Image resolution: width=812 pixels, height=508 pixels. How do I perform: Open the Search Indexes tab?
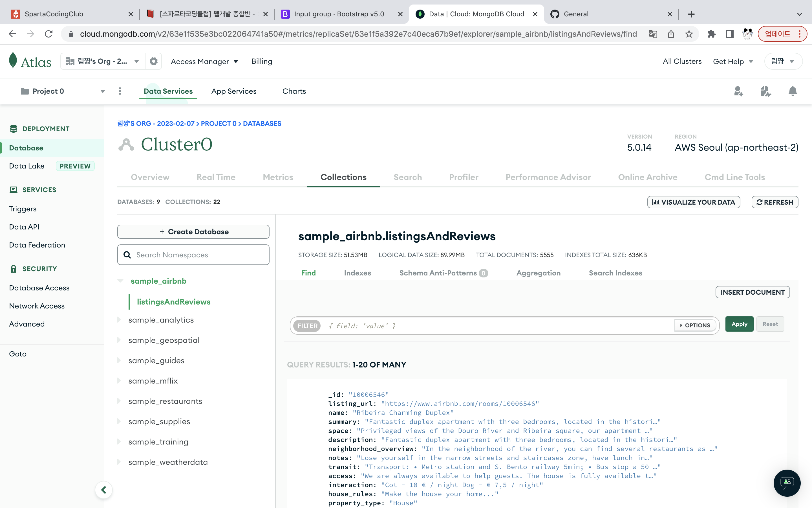[x=615, y=273]
